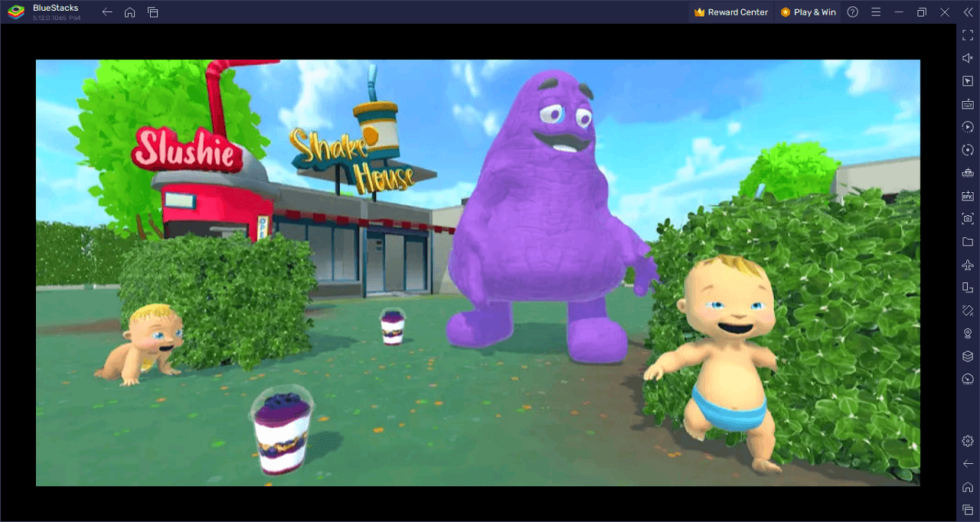Screen dimensions: 980x522
Task: Click the Shake House sign
Action: pyautogui.click(x=354, y=159)
